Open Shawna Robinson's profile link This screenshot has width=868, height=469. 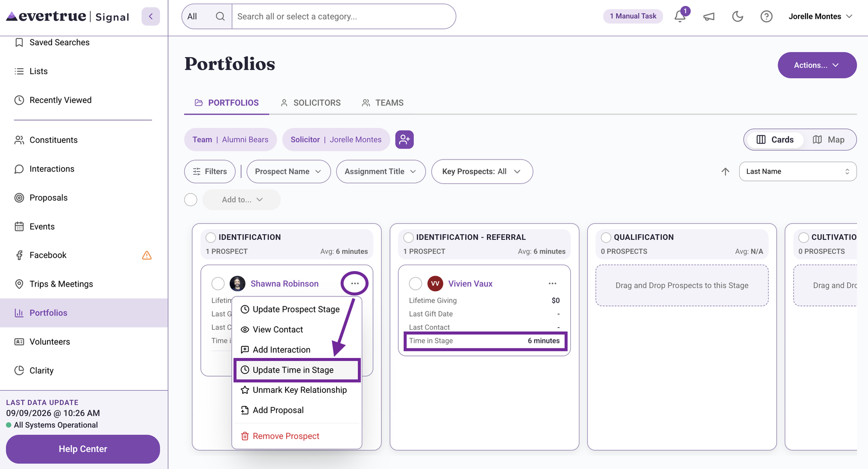(x=285, y=284)
